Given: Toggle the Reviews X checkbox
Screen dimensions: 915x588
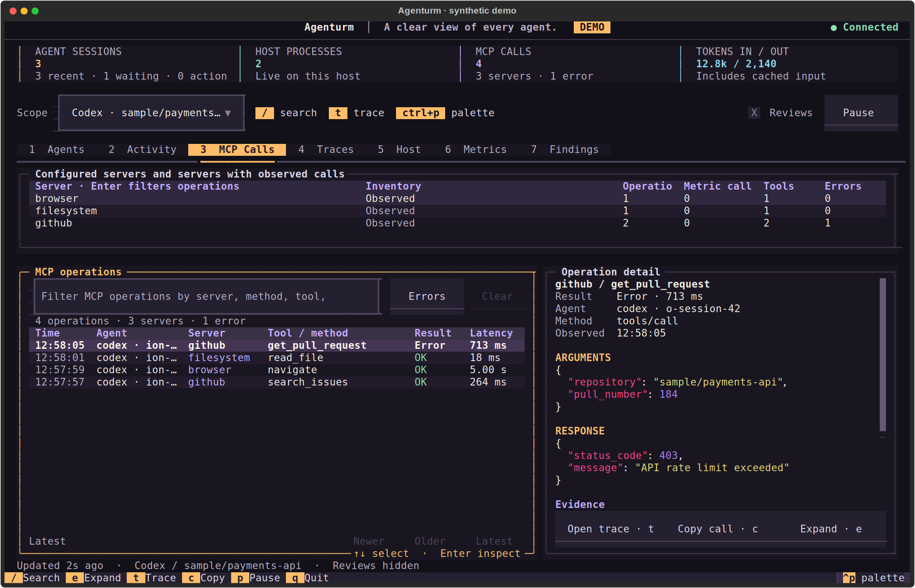Looking at the screenshot, I should click(754, 113).
